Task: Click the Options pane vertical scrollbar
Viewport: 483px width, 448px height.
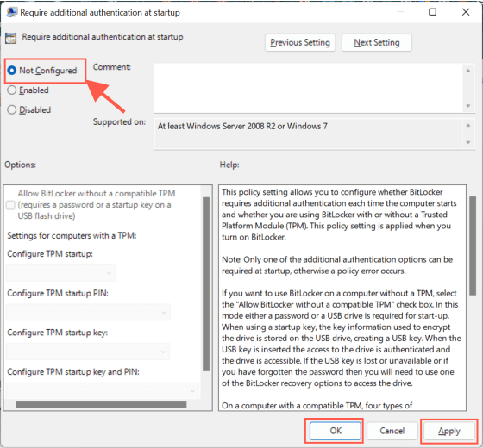Action: 206,284
